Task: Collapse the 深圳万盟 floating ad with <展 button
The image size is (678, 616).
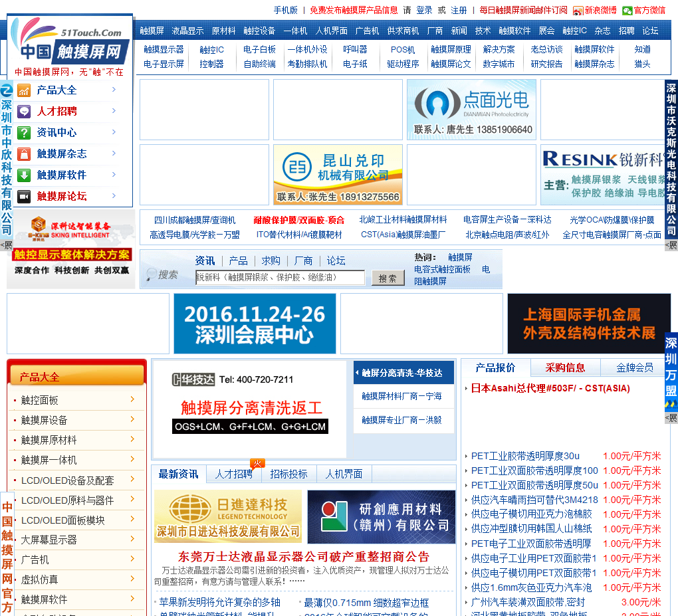Action: pos(671,418)
